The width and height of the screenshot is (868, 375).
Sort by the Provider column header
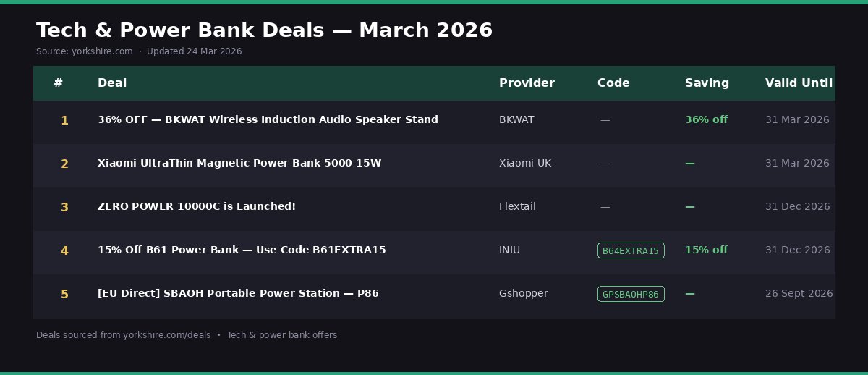(527, 83)
